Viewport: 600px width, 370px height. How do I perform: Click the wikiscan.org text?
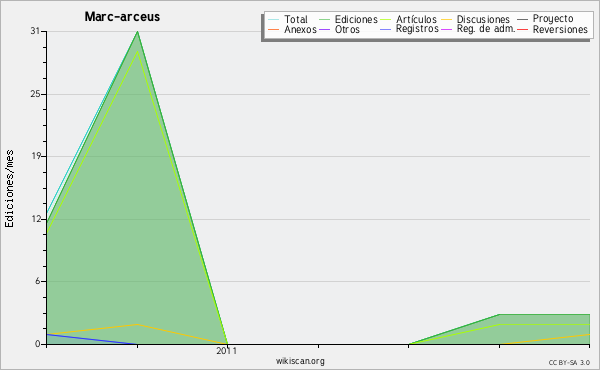coord(300,361)
